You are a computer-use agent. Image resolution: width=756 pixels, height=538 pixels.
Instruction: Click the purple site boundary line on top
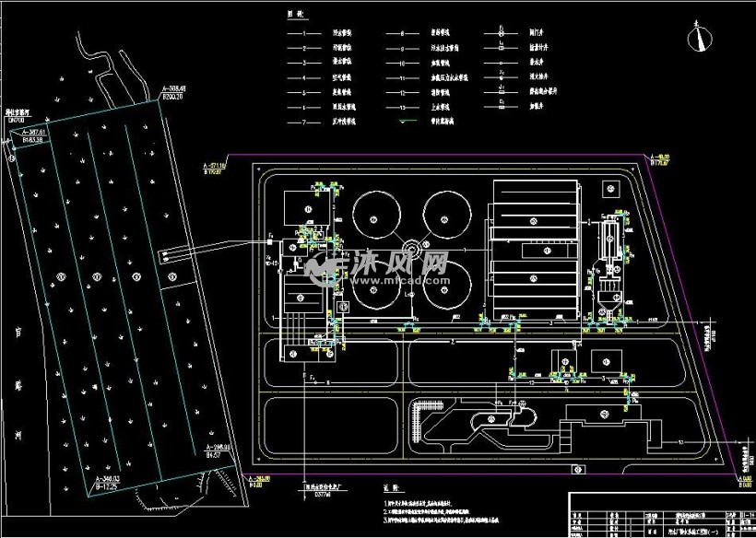pos(436,155)
